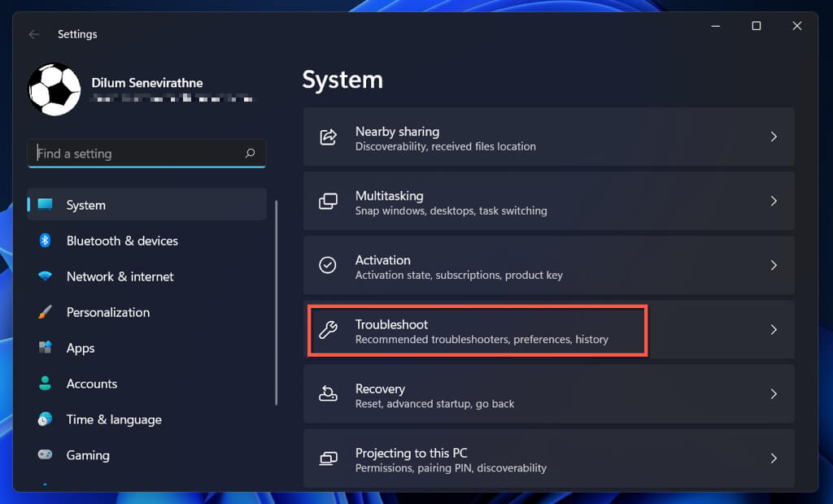The height and width of the screenshot is (504, 833).
Task: Click the Activation checkmark icon
Action: click(327, 264)
